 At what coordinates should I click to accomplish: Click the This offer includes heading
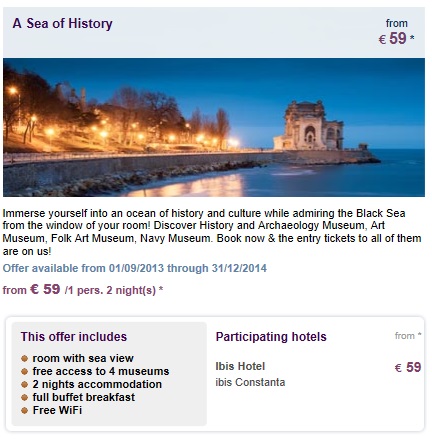(74, 337)
